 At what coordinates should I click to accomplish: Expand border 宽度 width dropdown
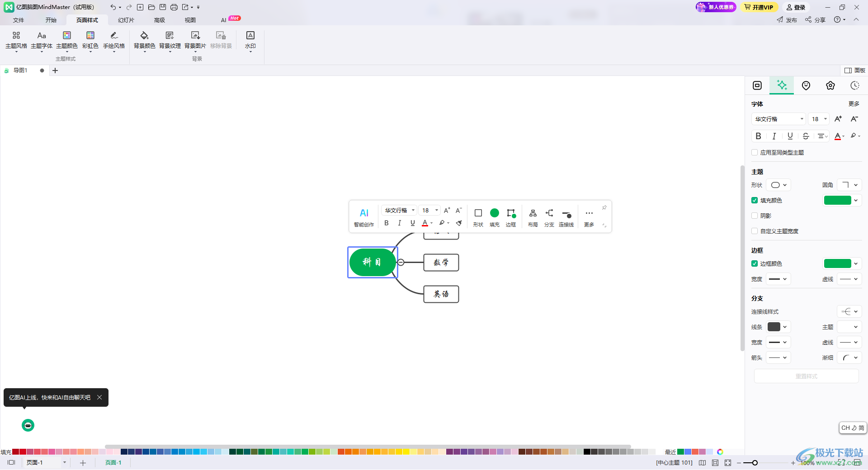[x=778, y=279]
